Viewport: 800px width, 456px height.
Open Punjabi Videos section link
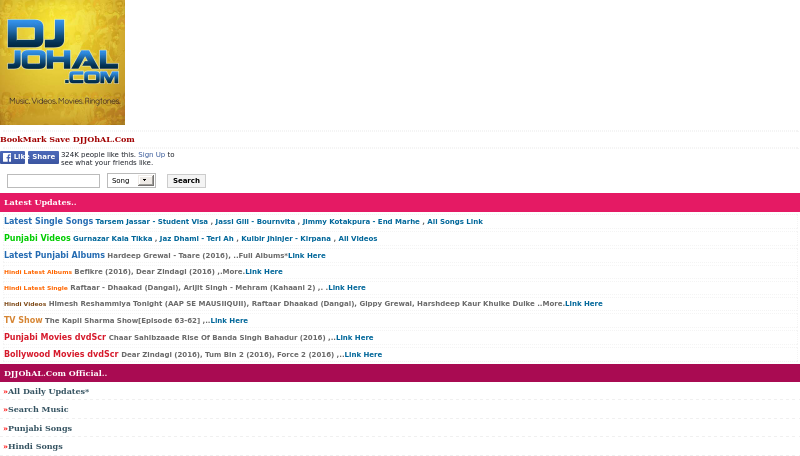click(37, 238)
